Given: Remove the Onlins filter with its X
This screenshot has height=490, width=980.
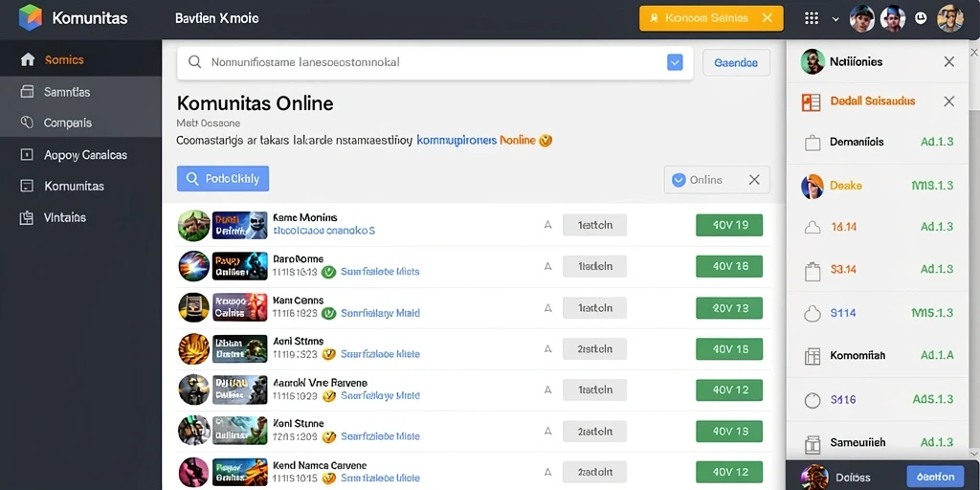Looking at the screenshot, I should (754, 180).
